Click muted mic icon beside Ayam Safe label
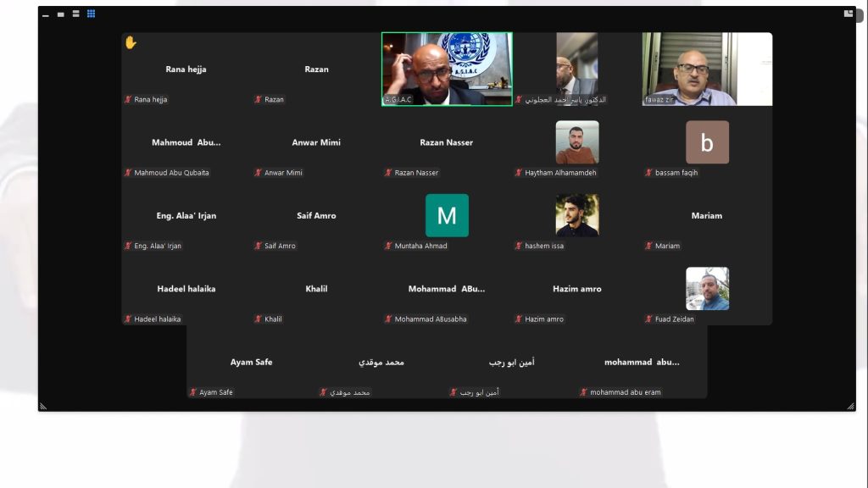The height and width of the screenshot is (488, 868). point(193,392)
